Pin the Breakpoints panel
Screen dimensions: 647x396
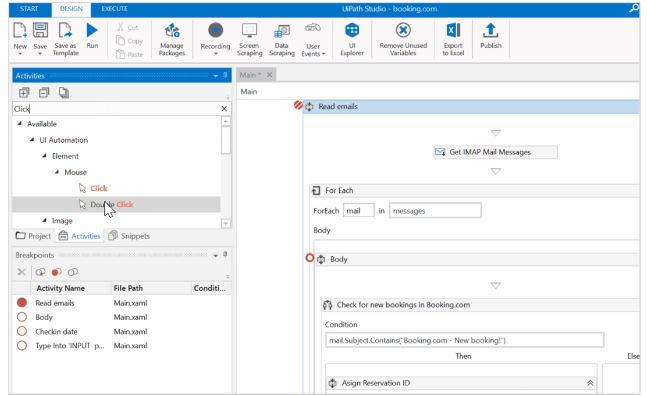(225, 255)
